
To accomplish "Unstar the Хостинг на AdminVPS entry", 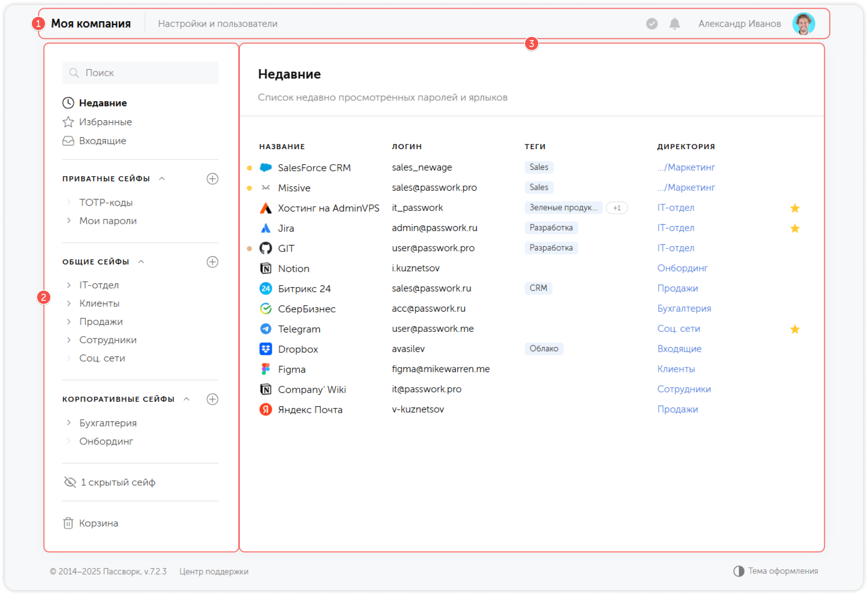I will point(795,208).
